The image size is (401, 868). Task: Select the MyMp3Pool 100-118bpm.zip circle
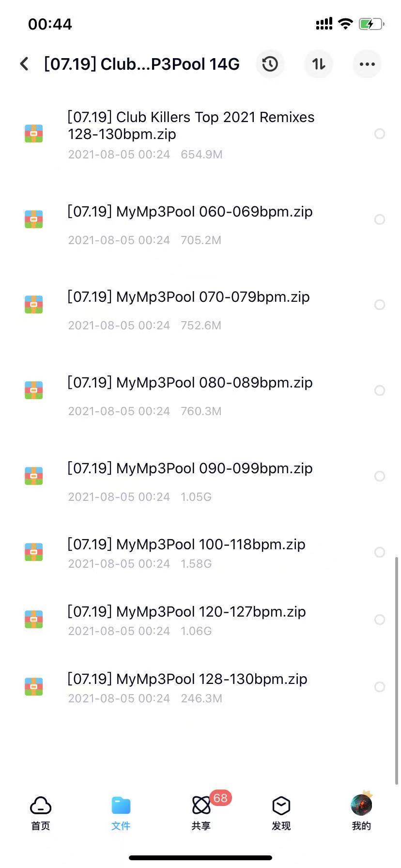380,552
